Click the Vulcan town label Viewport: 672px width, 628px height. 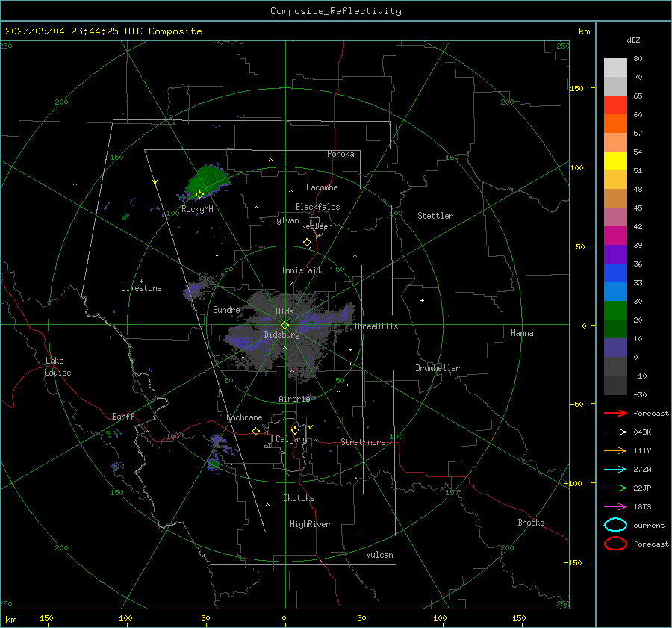coord(380,555)
